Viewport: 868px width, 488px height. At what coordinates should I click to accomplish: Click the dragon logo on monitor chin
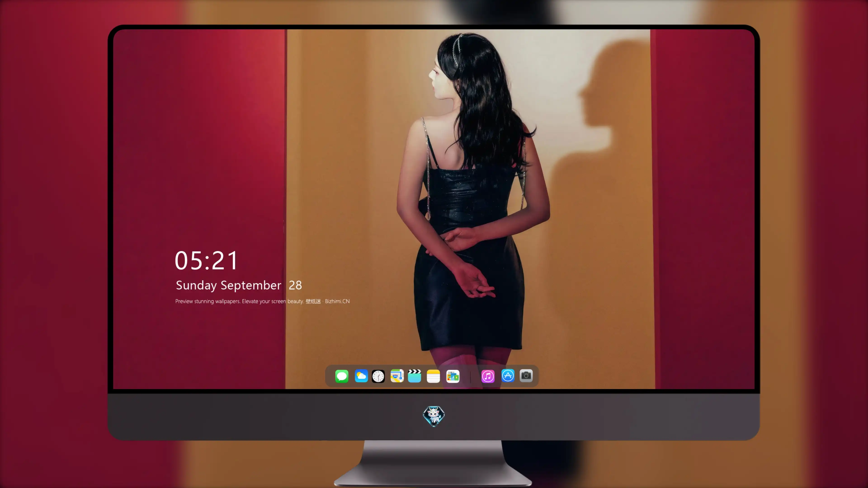pos(434,416)
